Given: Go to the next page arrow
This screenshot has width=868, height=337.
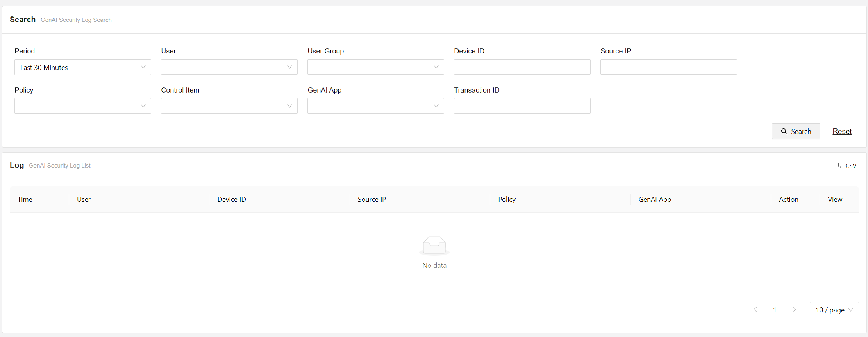Looking at the screenshot, I should click(x=794, y=310).
